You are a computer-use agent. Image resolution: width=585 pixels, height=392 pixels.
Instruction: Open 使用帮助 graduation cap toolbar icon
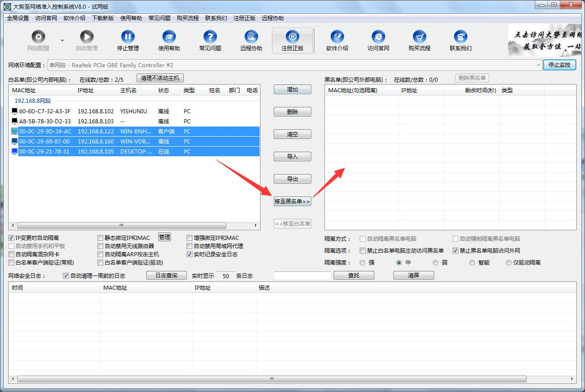[169, 37]
